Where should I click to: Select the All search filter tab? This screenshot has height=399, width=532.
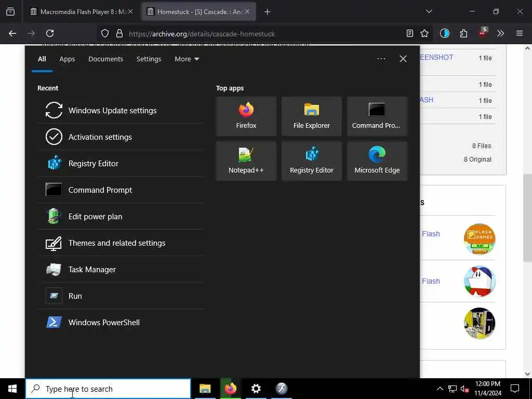[x=42, y=59]
